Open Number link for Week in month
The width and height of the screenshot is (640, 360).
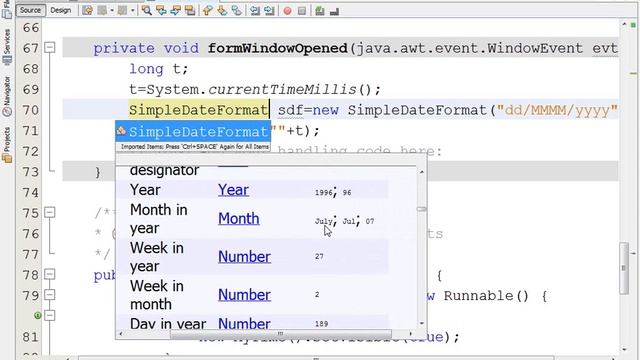click(244, 294)
